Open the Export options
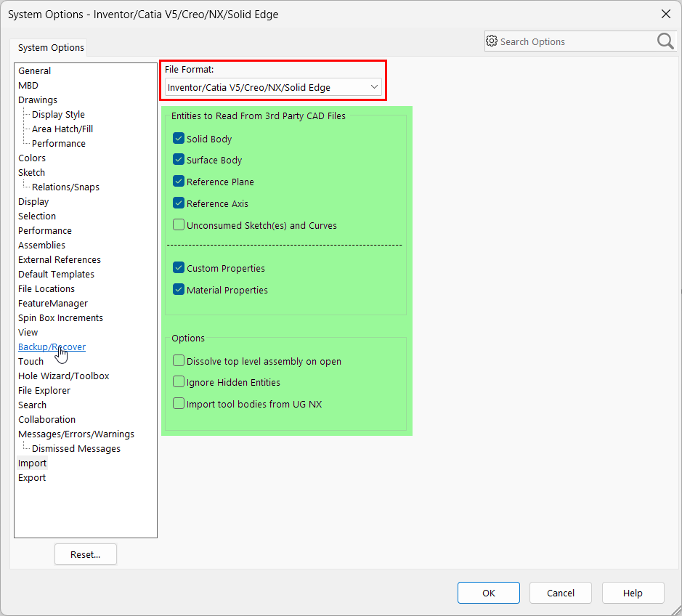 32,478
